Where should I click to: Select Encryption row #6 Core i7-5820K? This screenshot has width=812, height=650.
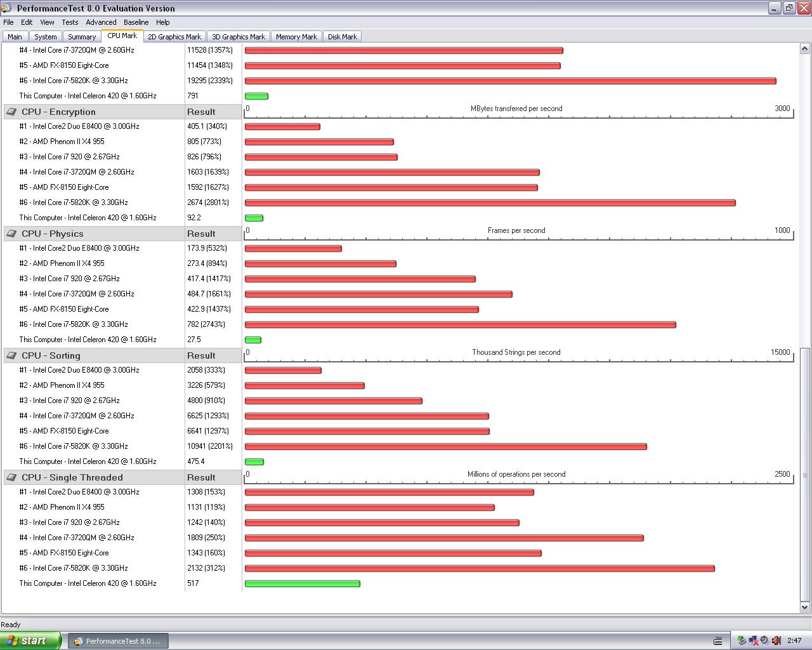click(74, 202)
